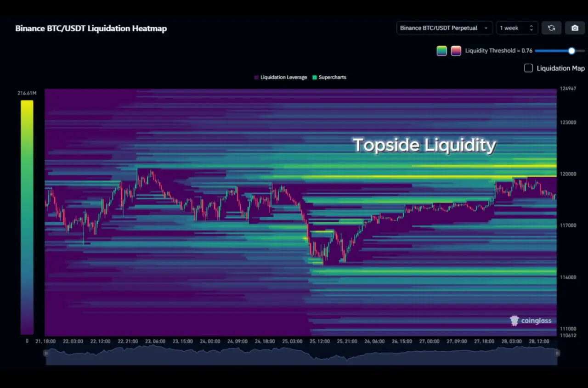The width and height of the screenshot is (588, 388).
Task: Click the 26, 15:00 time axis label
Action: coord(402,342)
